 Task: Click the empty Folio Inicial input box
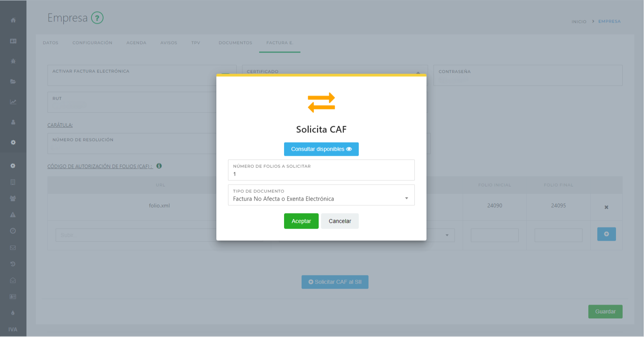coord(495,235)
